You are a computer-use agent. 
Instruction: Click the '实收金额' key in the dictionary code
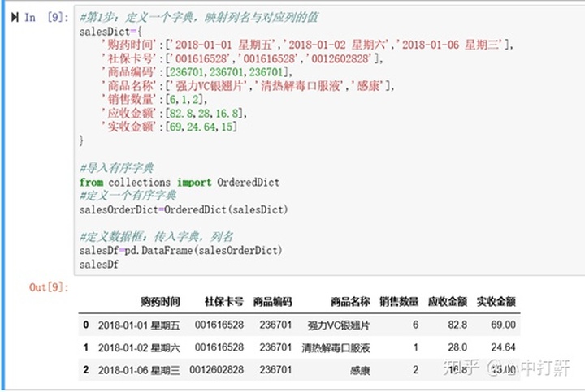click(129, 127)
